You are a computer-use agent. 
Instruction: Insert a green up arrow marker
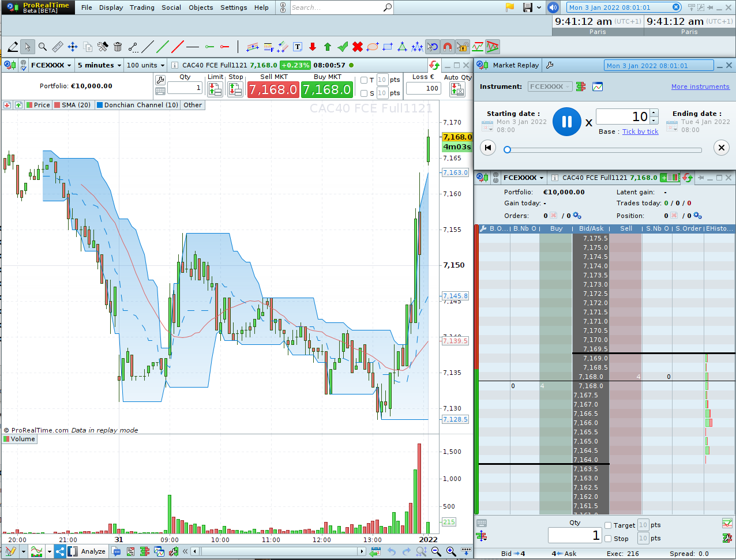tap(328, 47)
